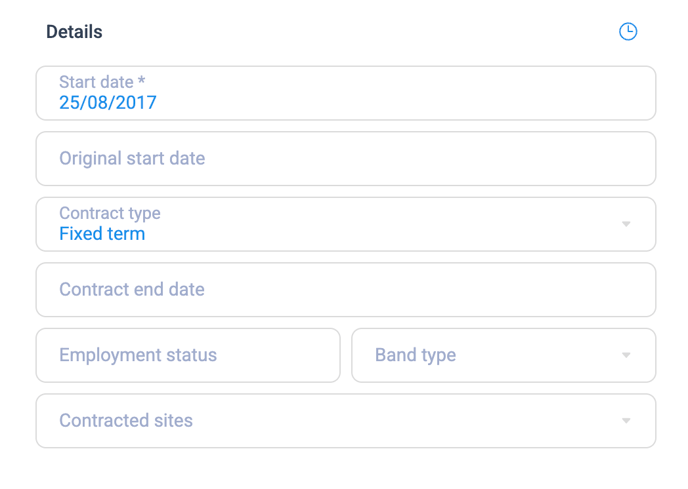Click the Original start date placeholder text
This screenshot has height=489, width=688.
[x=132, y=158]
